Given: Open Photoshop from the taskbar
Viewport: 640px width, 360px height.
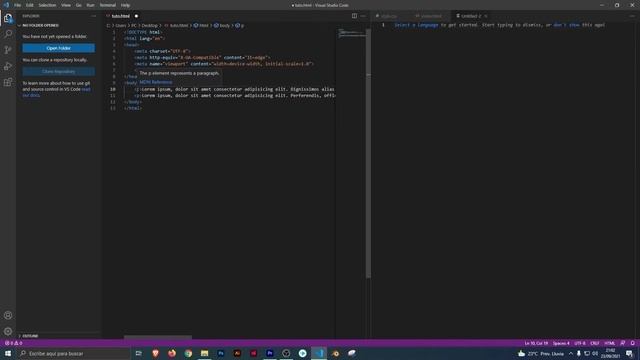Looking at the screenshot, I should tap(221, 353).
